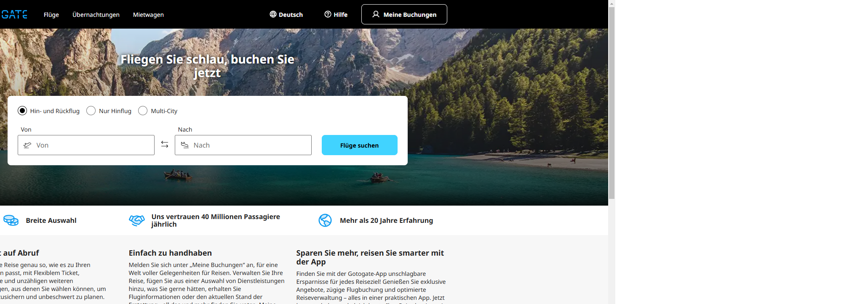Select Nur Hinflug radio button
868x304 pixels.
(91, 111)
